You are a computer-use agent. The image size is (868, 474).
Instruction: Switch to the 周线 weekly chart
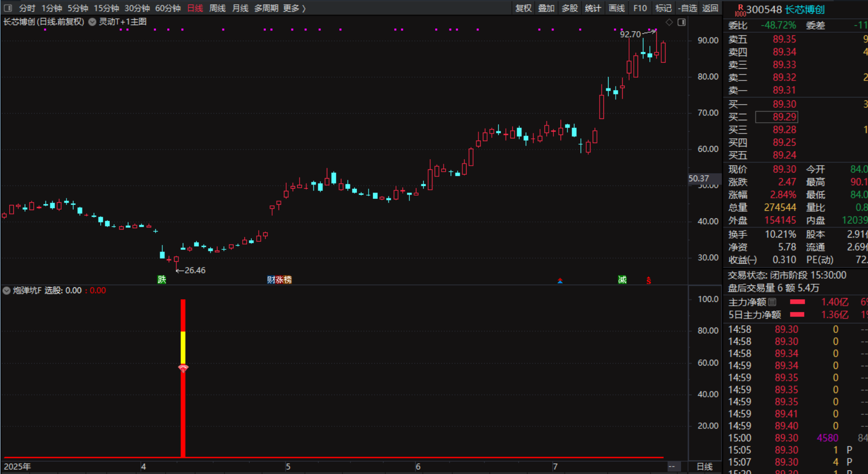217,8
